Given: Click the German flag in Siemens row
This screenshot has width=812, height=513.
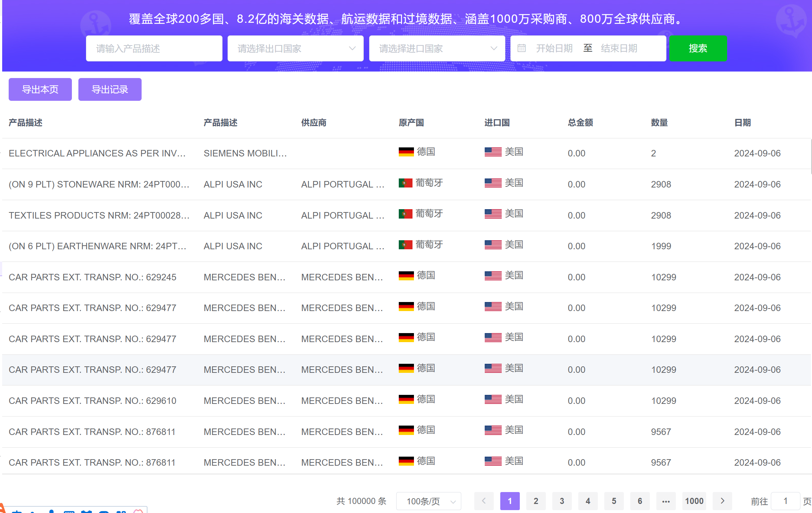Looking at the screenshot, I should tap(406, 152).
